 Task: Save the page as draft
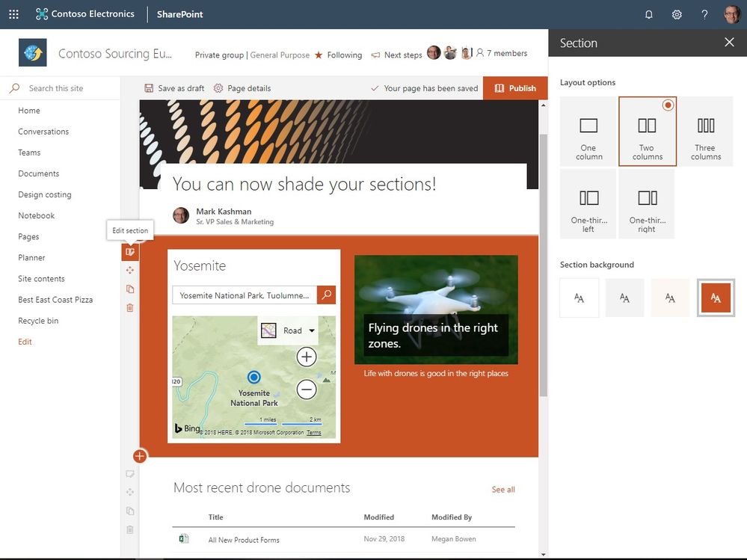point(174,88)
